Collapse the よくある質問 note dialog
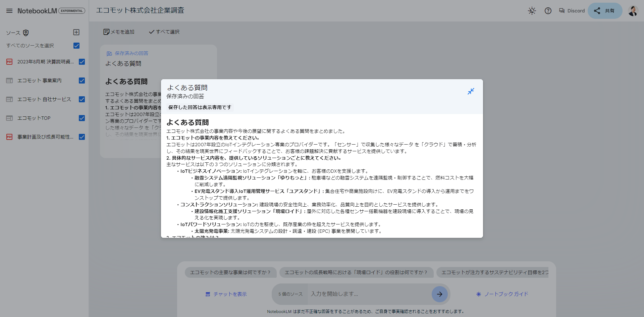Screen dimensions: 644x317 tap(471, 91)
